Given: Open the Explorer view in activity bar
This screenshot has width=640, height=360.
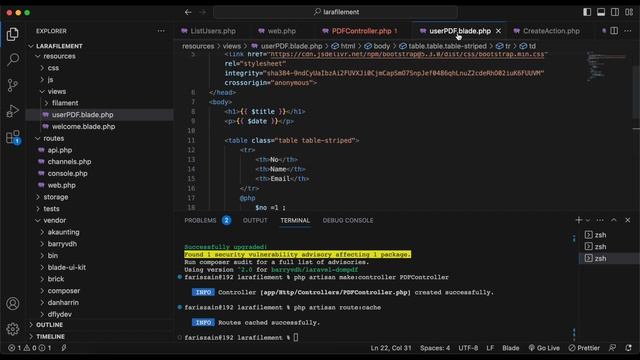Looking at the screenshot, I should [x=13, y=34].
